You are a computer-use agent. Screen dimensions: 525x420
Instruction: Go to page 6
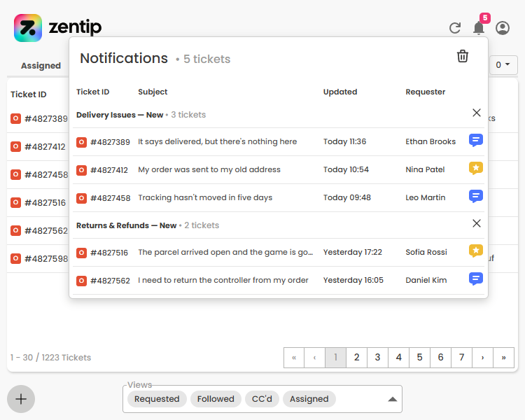(x=440, y=358)
